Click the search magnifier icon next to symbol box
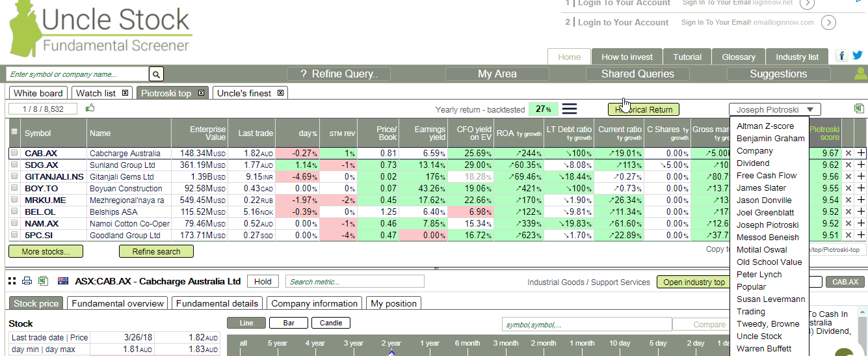Image resolution: width=868 pixels, height=356 pixels. coord(157,74)
